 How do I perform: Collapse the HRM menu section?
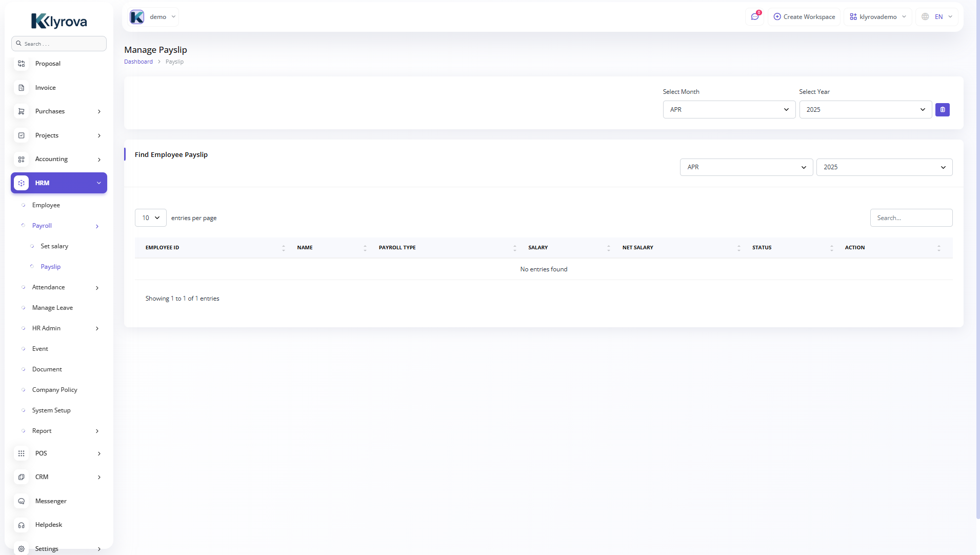pos(99,183)
